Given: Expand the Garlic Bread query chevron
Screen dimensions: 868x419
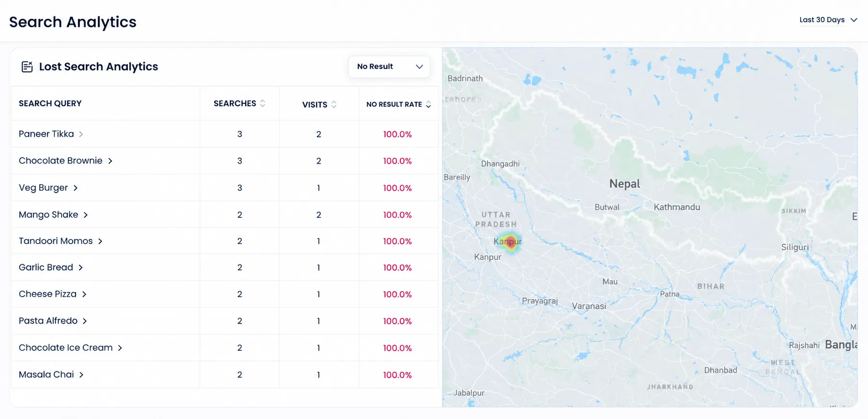Looking at the screenshot, I should point(81,267).
